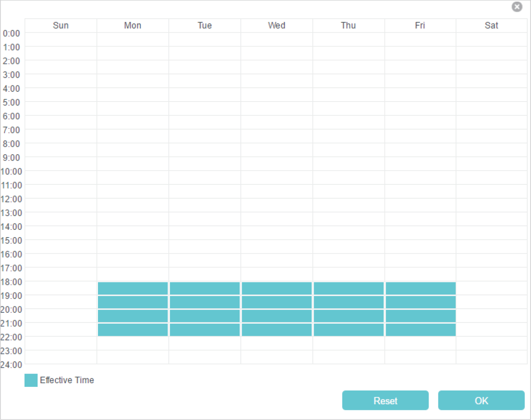This screenshot has height=420, width=531.
Task: Click the Effective Time legend swatch
Action: tap(31, 380)
